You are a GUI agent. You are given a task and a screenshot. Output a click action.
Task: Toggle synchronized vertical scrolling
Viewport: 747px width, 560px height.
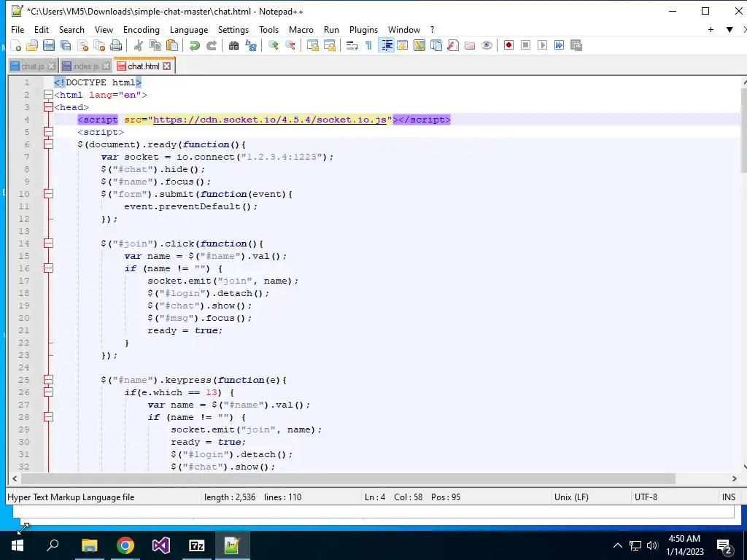(312, 45)
